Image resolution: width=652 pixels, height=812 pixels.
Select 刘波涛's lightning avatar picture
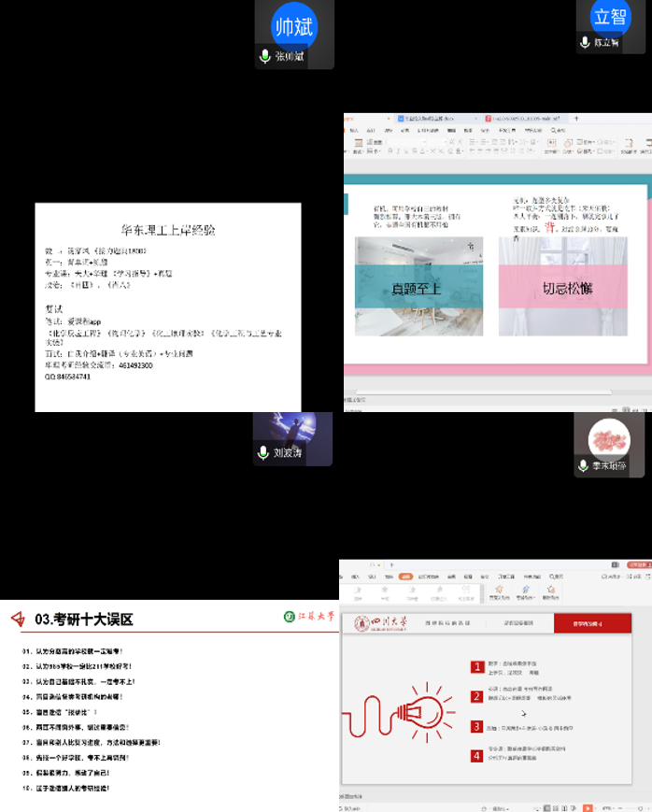click(x=292, y=429)
